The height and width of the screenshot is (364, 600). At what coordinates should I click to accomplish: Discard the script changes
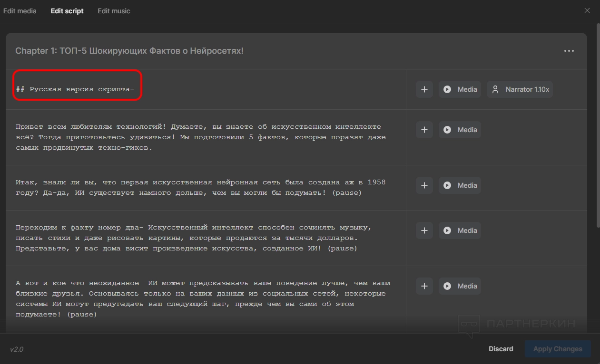click(x=501, y=349)
